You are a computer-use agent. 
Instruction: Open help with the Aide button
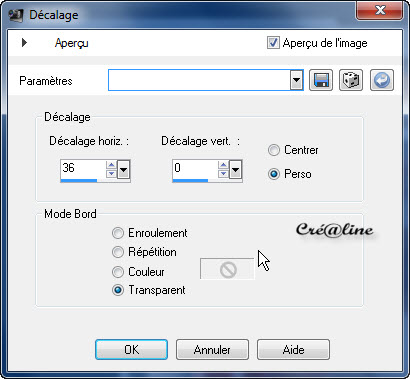(x=293, y=350)
